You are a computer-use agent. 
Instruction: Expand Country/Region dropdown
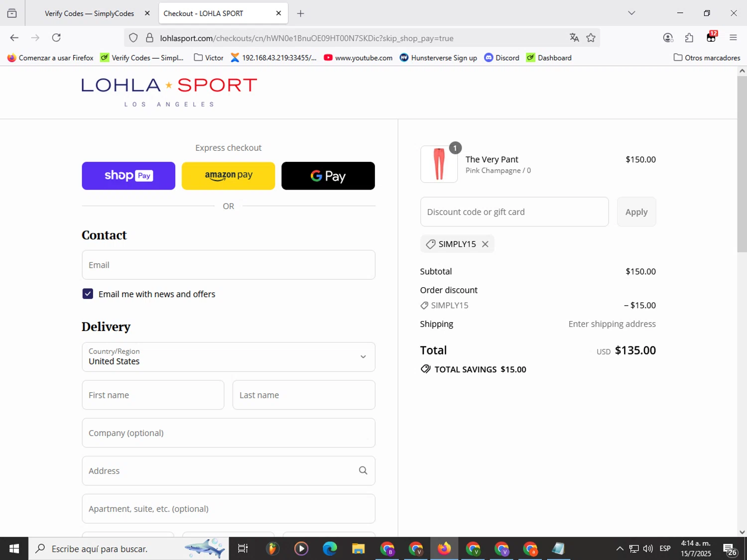pyautogui.click(x=229, y=357)
